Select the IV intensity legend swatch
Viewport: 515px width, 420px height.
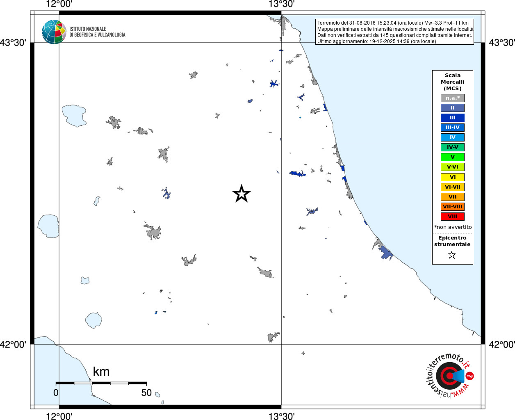coord(453,137)
